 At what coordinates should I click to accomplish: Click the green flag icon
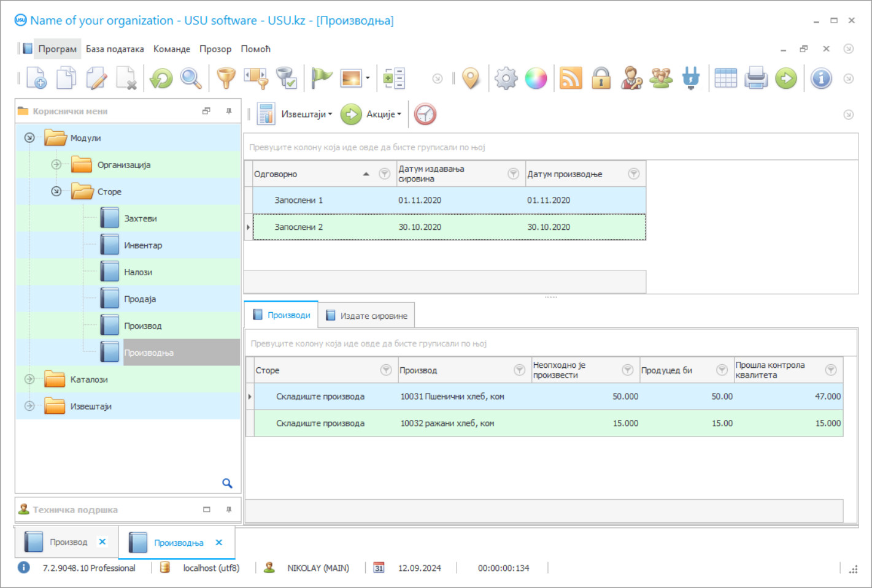pos(321,78)
